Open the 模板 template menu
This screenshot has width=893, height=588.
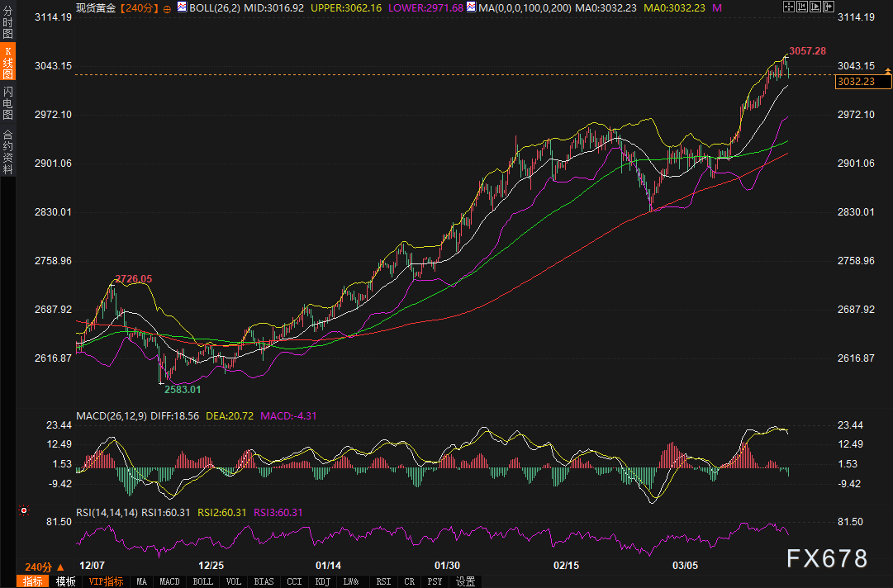point(65,581)
